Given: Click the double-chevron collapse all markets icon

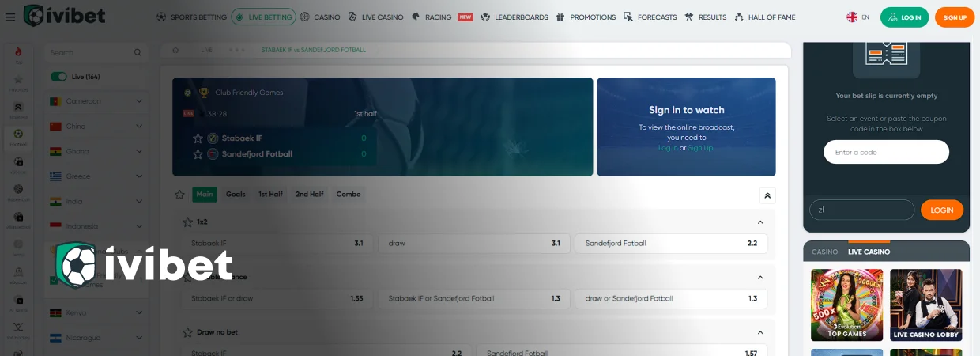Looking at the screenshot, I should point(767,195).
